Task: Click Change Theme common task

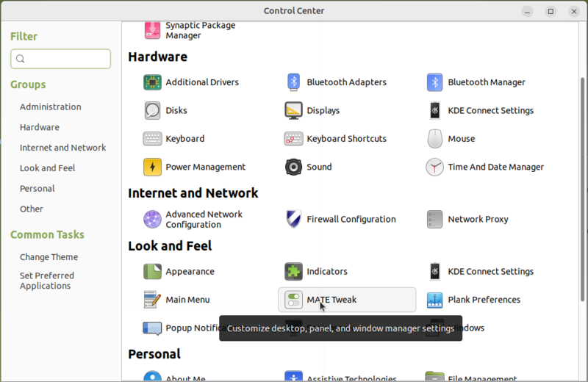Action: 49,257
